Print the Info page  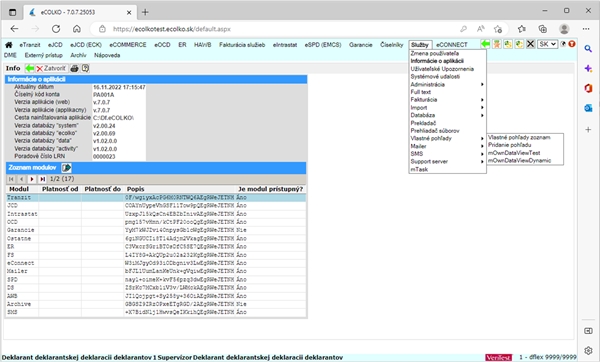[74, 68]
